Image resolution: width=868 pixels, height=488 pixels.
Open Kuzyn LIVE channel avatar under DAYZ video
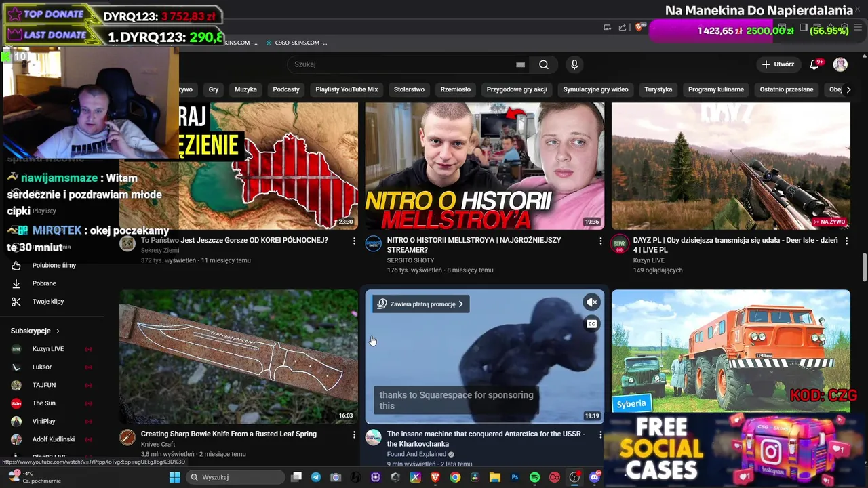(x=620, y=243)
